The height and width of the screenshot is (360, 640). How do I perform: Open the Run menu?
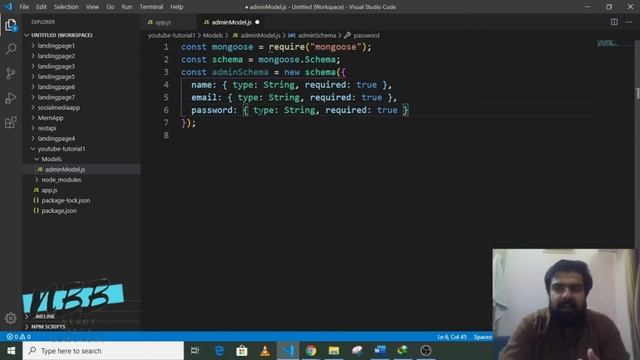point(127,7)
